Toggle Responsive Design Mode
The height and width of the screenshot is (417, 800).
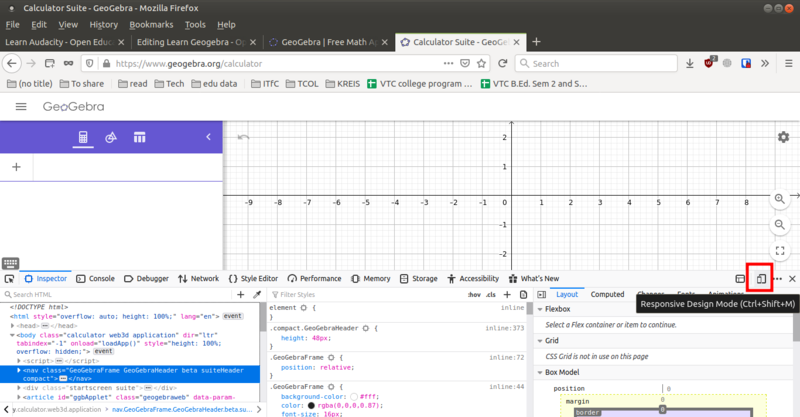pyautogui.click(x=761, y=279)
